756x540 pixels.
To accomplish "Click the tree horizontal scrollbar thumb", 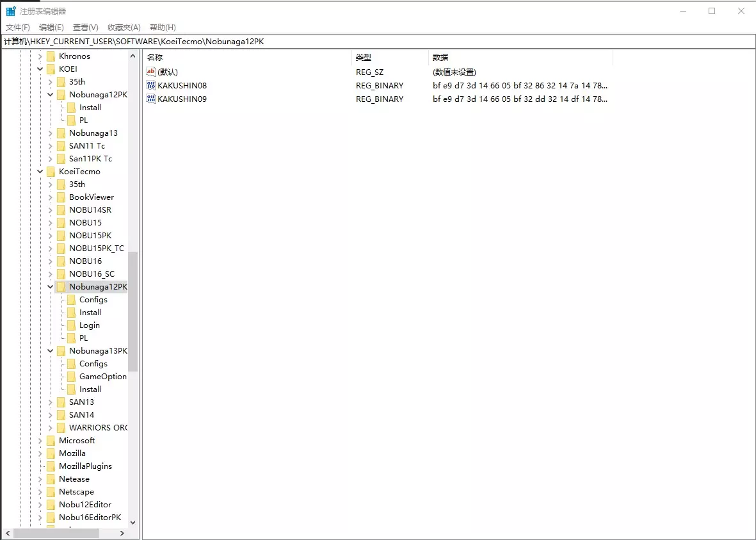I will coord(56,533).
